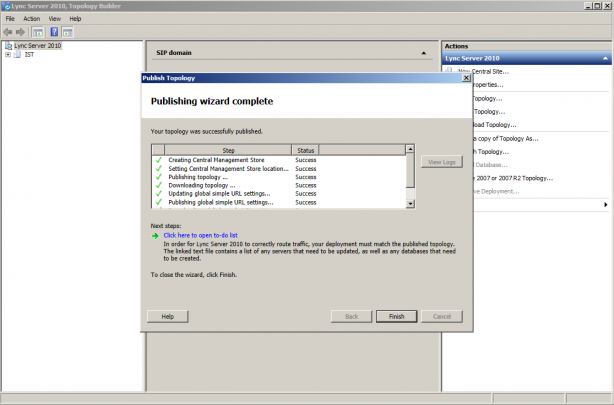Open the submenu arrow in Actions pane
This screenshot has height=405, width=614.
[605, 204]
